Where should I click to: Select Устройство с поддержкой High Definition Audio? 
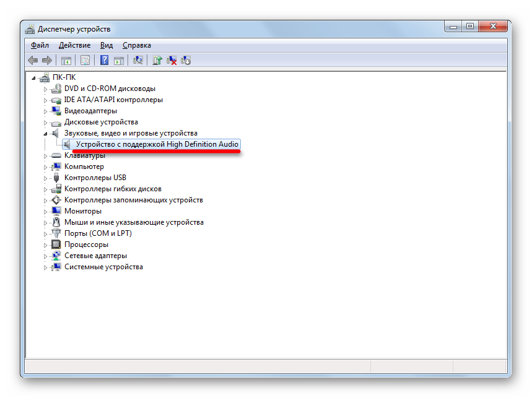click(157, 144)
